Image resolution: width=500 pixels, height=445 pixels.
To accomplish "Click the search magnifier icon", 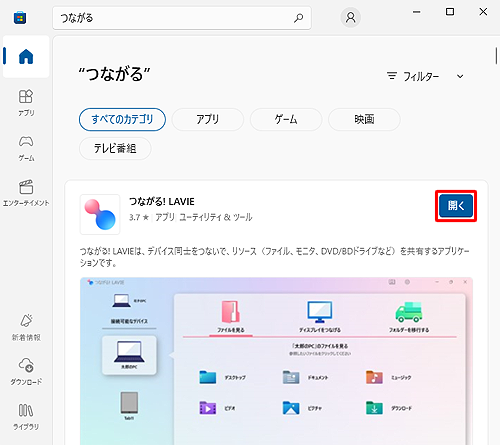I will point(298,18).
